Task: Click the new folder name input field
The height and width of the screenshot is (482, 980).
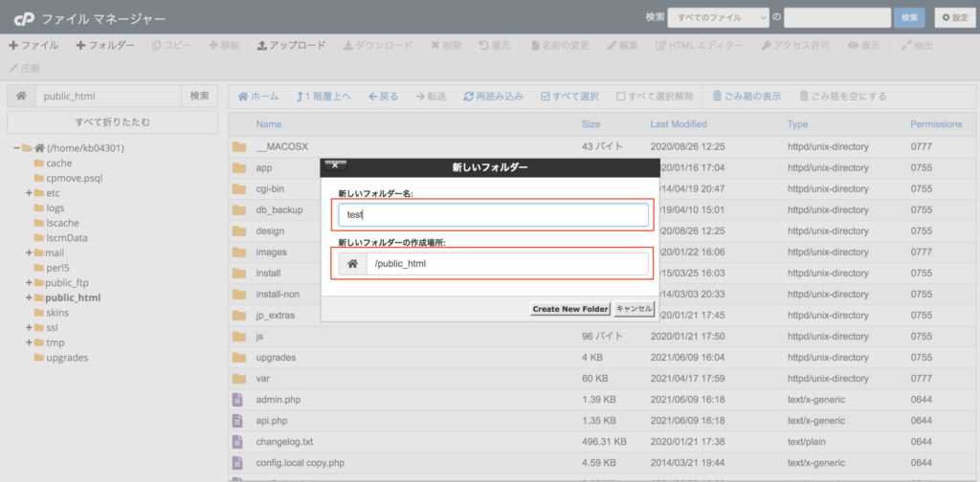Action: [x=494, y=215]
